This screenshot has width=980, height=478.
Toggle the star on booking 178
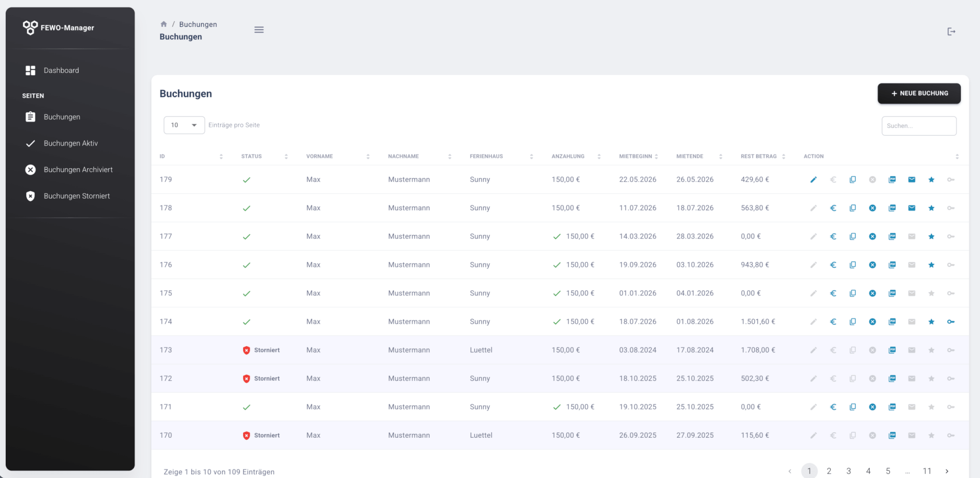tap(931, 208)
